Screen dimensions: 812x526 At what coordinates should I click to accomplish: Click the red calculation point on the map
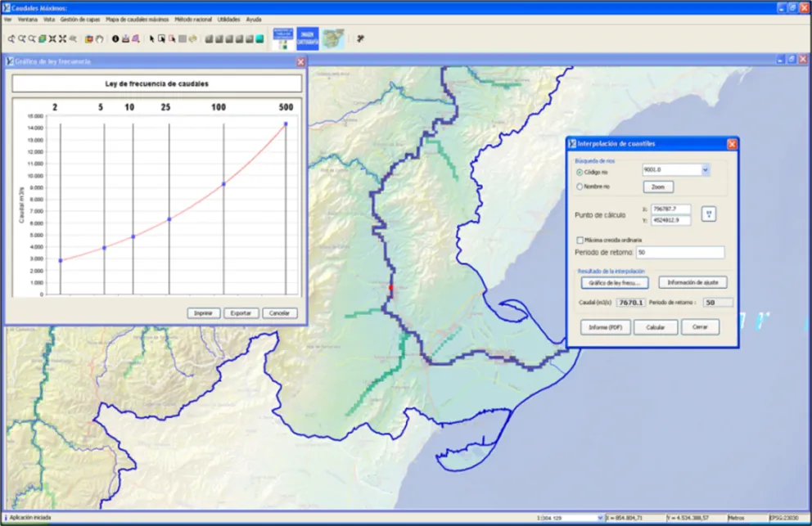coord(391,287)
